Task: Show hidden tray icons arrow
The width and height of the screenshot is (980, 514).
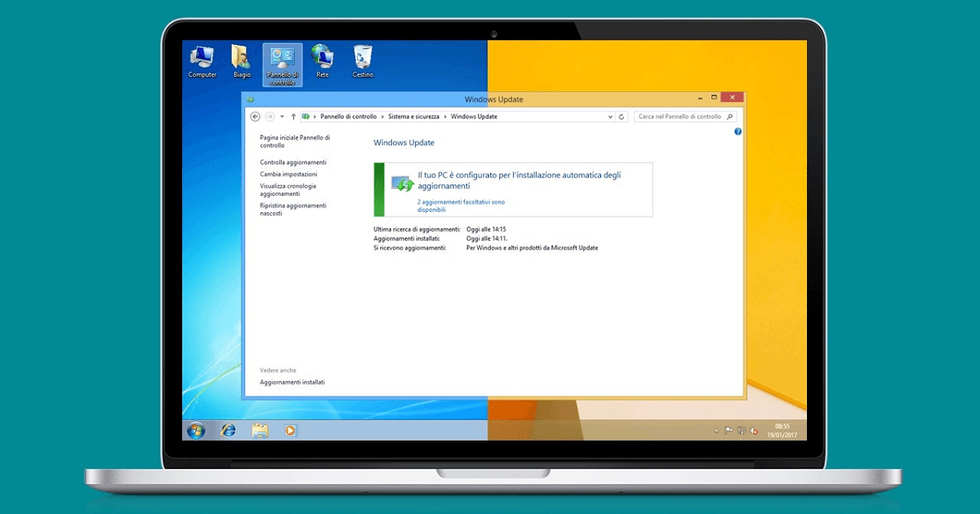Action: pyautogui.click(x=716, y=431)
